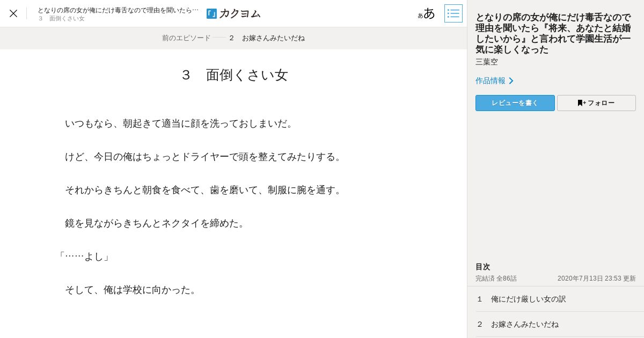644x338 pixels.
Task: Click the update date 2020年7月13日 23:53 更新
Action: [597, 278]
